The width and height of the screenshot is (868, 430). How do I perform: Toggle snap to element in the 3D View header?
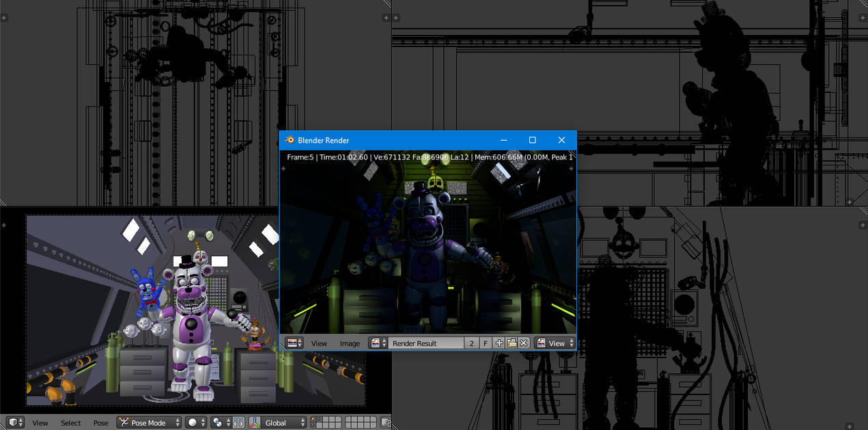coord(238,422)
